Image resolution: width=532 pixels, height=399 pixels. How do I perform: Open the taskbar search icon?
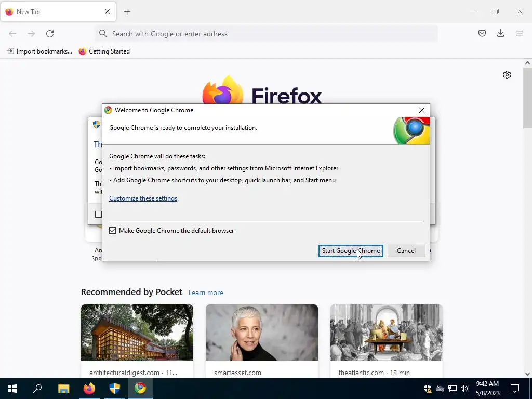pyautogui.click(x=37, y=389)
